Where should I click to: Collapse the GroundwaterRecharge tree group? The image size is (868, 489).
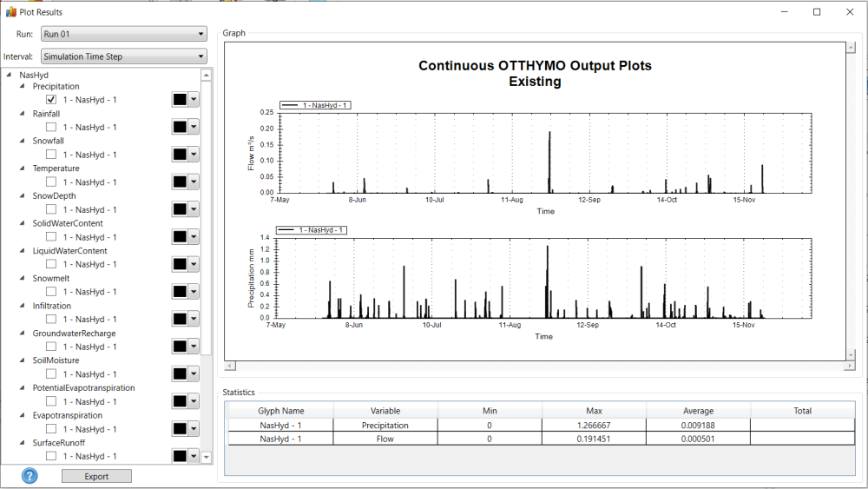(23, 333)
